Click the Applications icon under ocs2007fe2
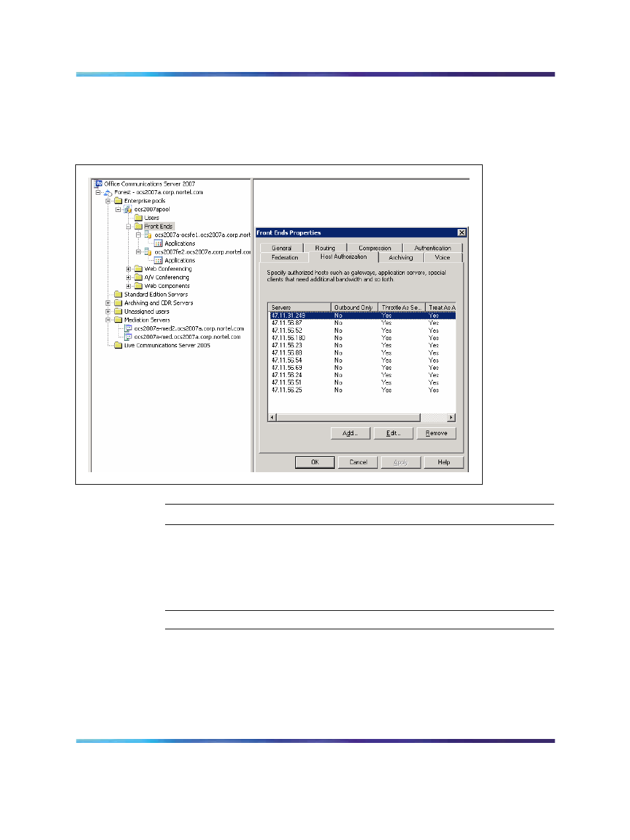 (158, 261)
